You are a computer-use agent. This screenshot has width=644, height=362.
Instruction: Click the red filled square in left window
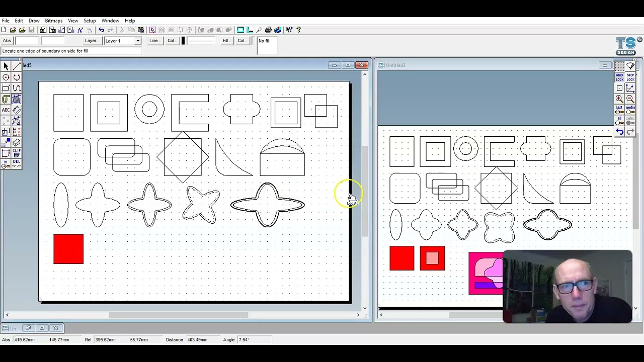68,249
